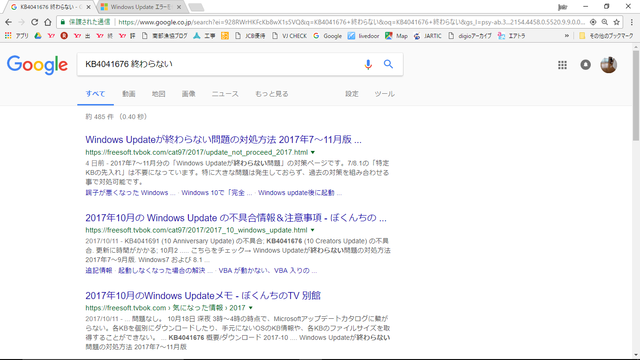Expand dropdown arrow beside update_not_proceed_2017.html URL
The height and width of the screenshot is (360, 640).
pos(313,152)
